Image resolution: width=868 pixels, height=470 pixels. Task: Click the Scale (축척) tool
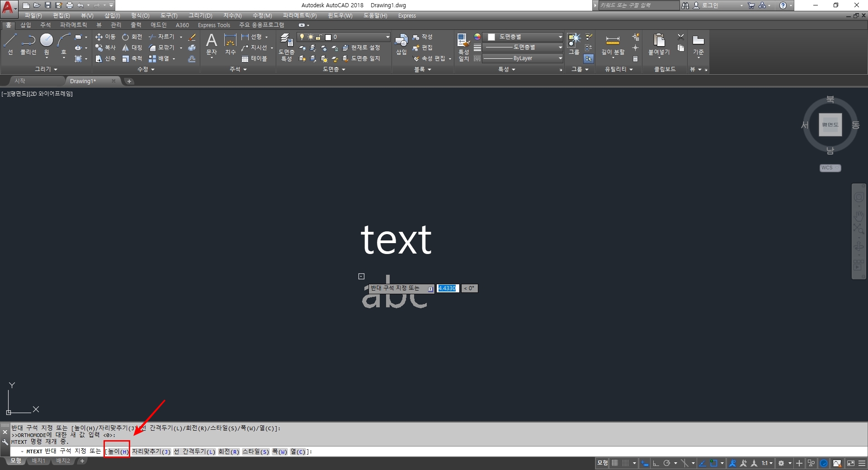(x=132, y=59)
